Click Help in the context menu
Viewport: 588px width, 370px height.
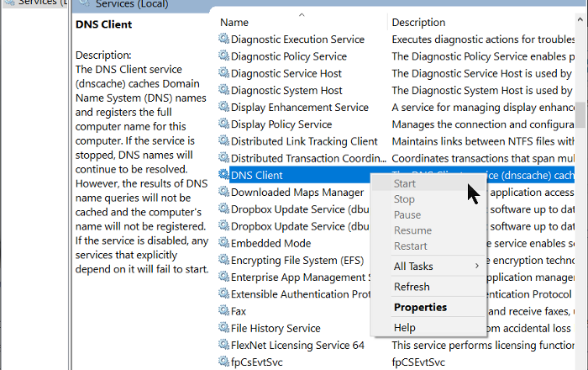[404, 327]
